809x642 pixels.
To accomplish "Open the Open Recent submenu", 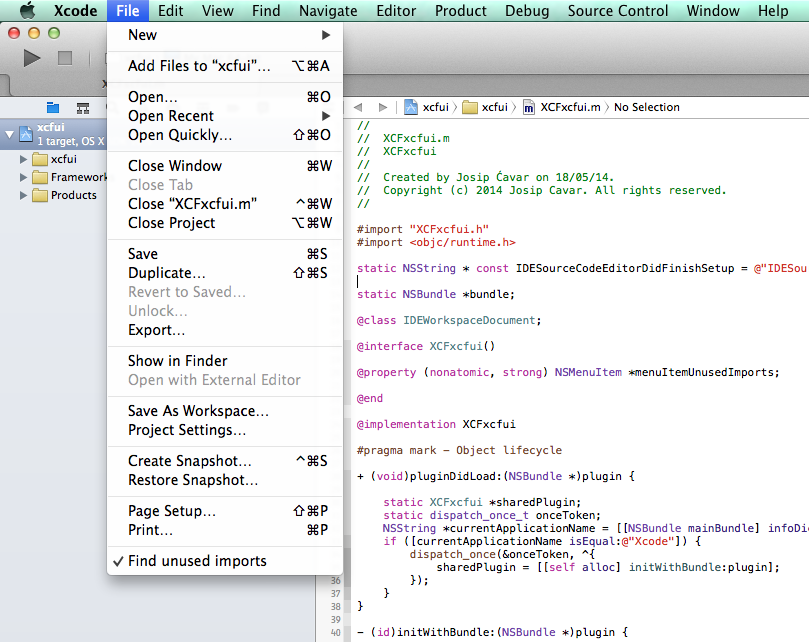I will [224, 116].
